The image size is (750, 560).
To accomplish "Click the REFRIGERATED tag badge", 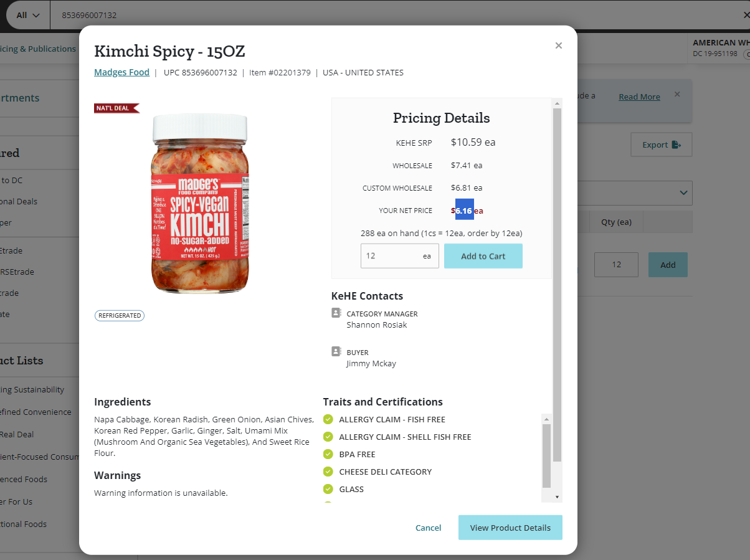I will click(x=120, y=316).
